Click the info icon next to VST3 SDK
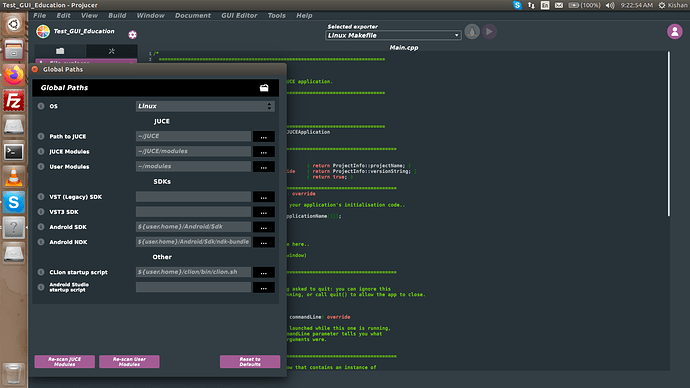 [41, 212]
